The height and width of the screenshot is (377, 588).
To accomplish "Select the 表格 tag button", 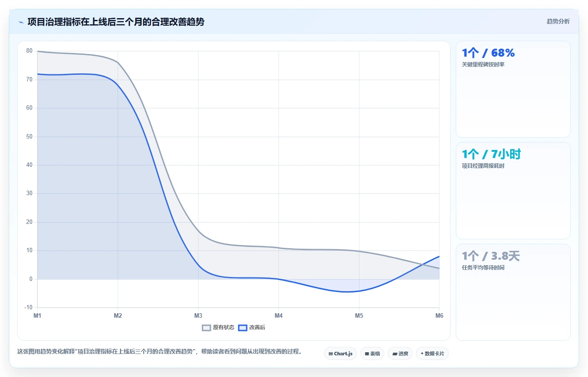I will pos(372,354).
